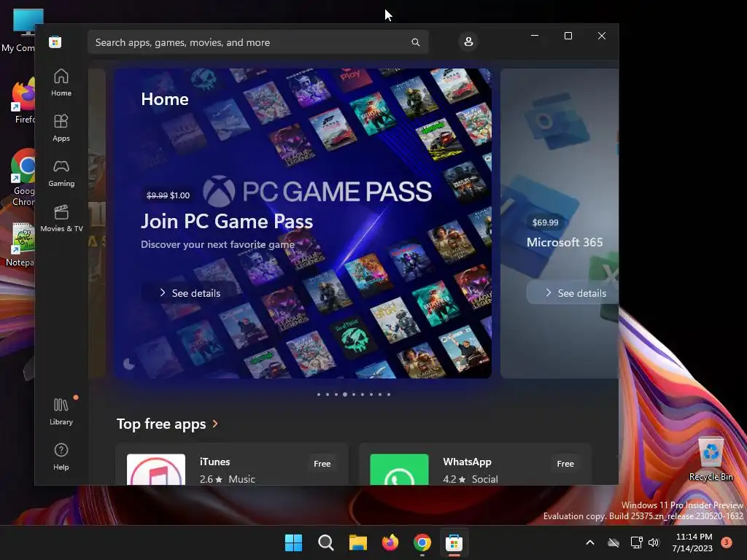Click the search apps, games, movies field
747x560 pixels.
tap(258, 42)
